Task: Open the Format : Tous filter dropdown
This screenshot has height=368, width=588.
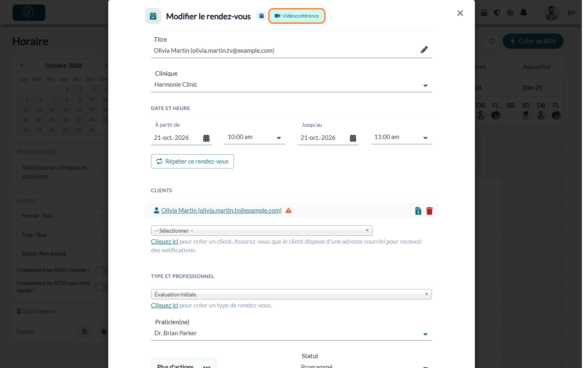Action: [x=62, y=216]
